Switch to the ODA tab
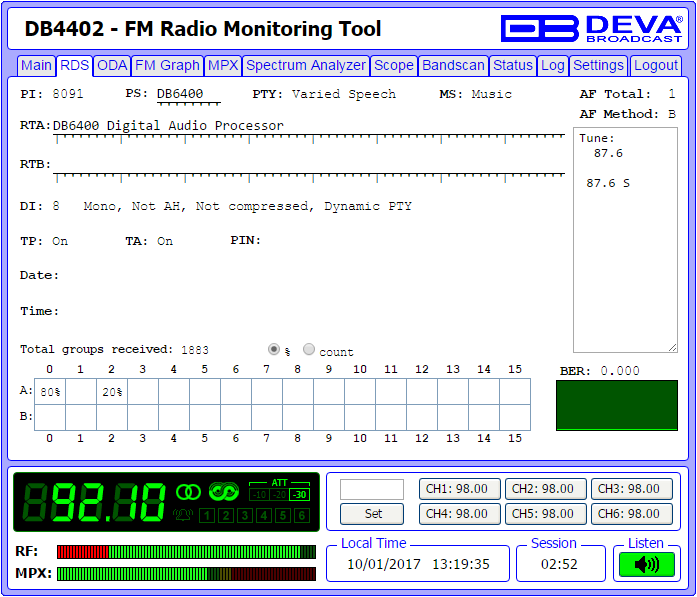This screenshot has width=697, height=597. (112, 65)
